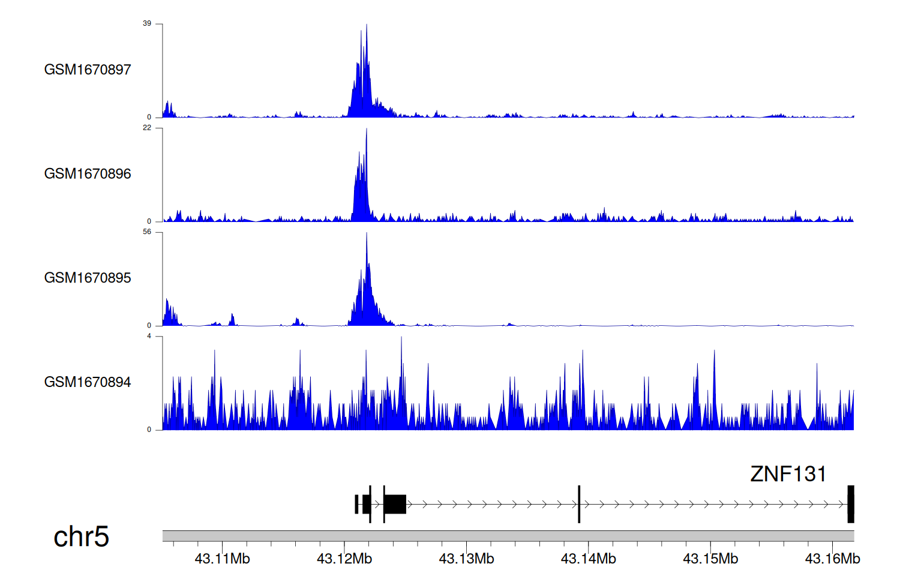The width and height of the screenshot is (900, 588).
Task: Click the chr5 chromosome label
Action: point(81,536)
